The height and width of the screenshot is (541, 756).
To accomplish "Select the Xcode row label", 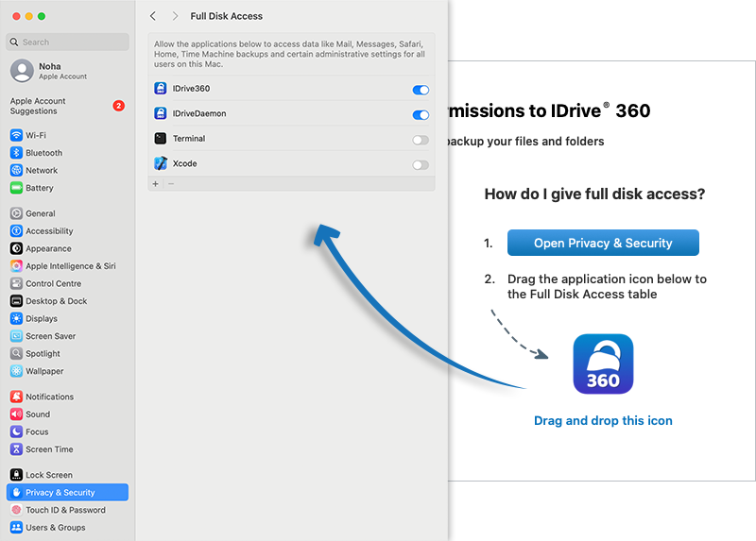I will pos(184,163).
